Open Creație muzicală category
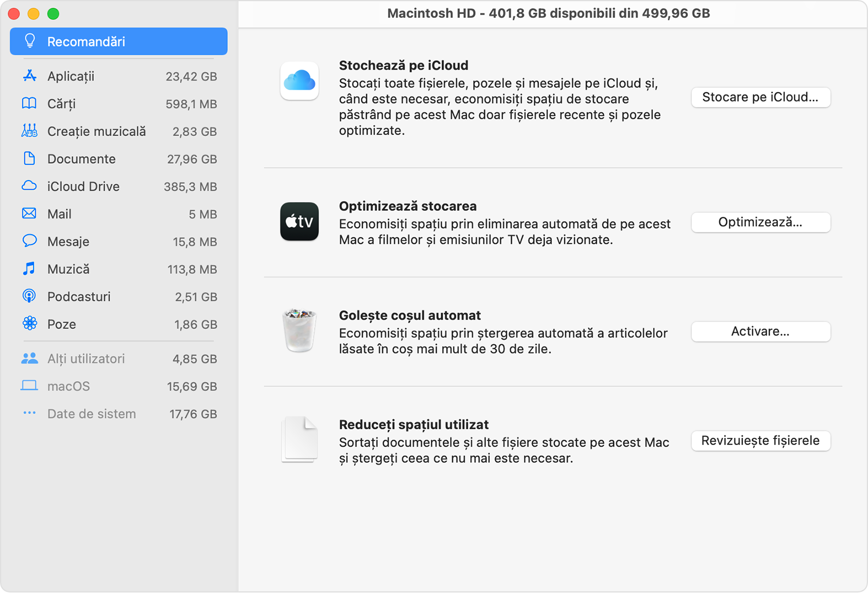 pyautogui.click(x=97, y=132)
